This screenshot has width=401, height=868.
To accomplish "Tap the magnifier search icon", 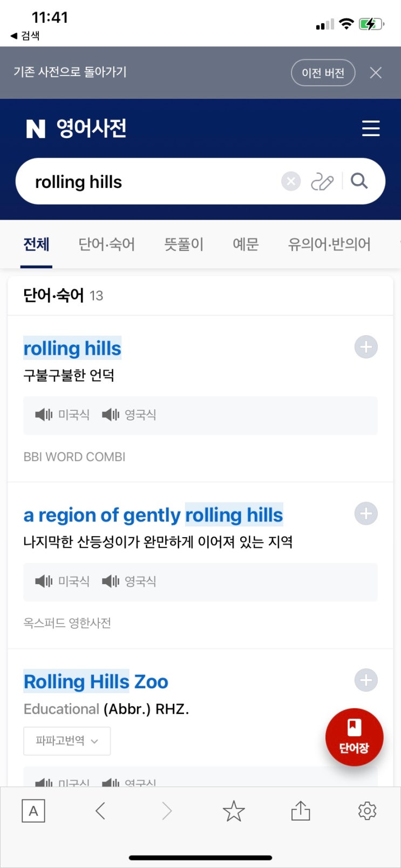I will [359, 181].
